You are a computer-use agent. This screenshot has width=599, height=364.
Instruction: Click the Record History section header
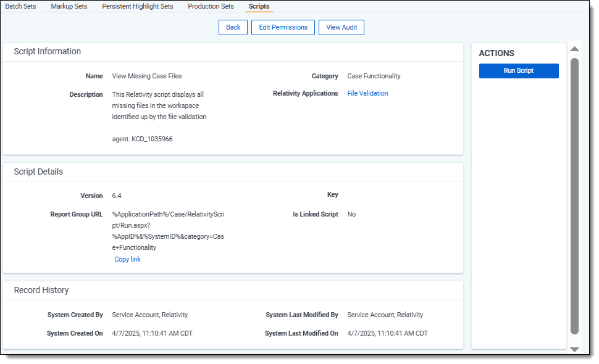coord(41,290)
